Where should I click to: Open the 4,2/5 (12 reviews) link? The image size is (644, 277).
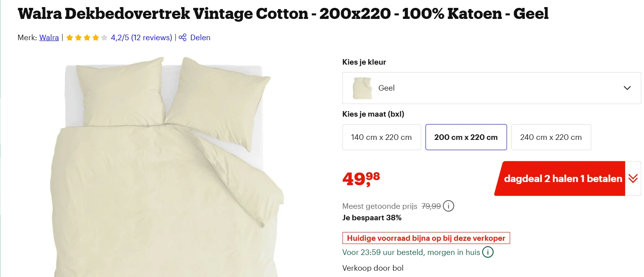coord(141,38)
